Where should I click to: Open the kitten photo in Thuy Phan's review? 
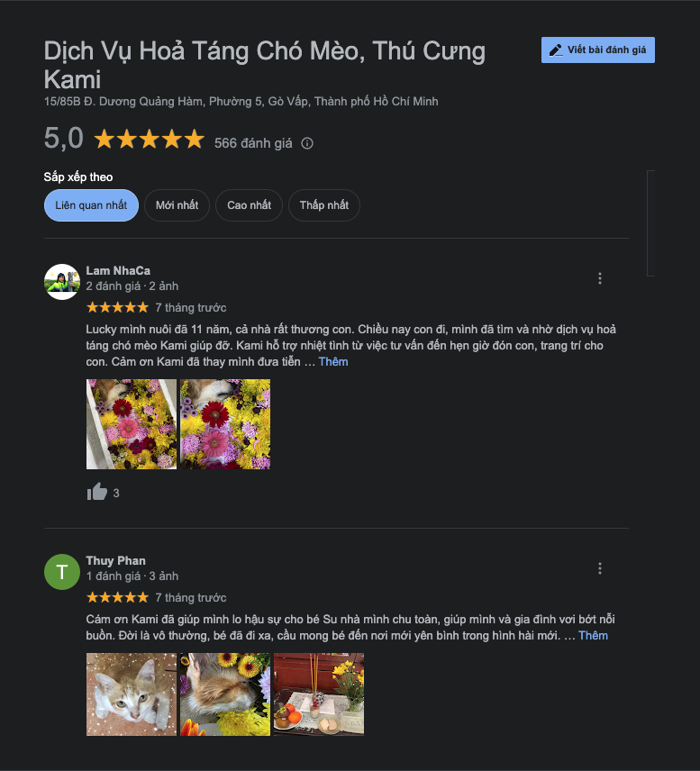(x=132, y=694)
